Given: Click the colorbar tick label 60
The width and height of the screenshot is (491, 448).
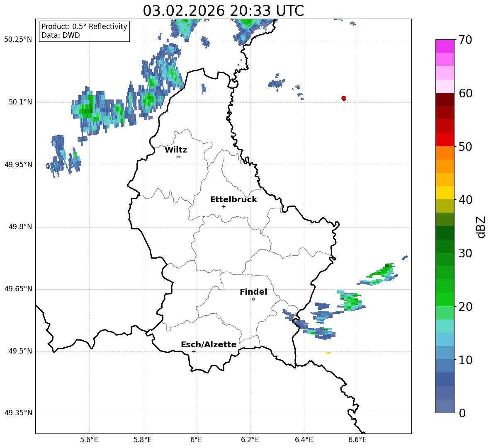Looking at the screenshot, I should (465, 93).
